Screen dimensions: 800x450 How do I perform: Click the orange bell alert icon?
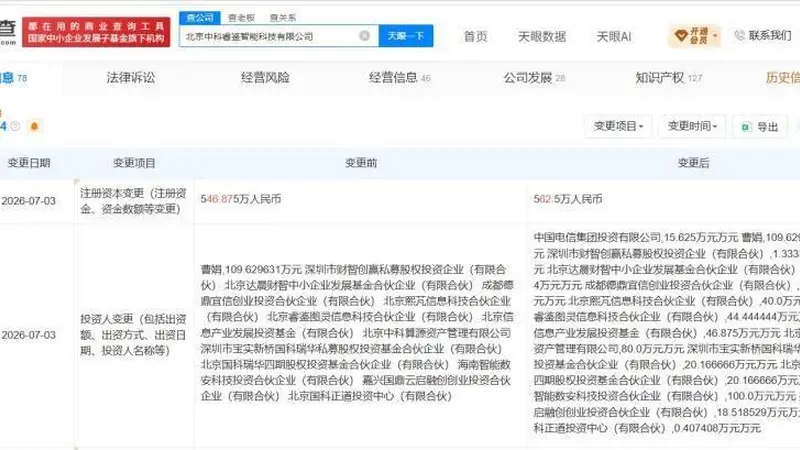[34, 126]
